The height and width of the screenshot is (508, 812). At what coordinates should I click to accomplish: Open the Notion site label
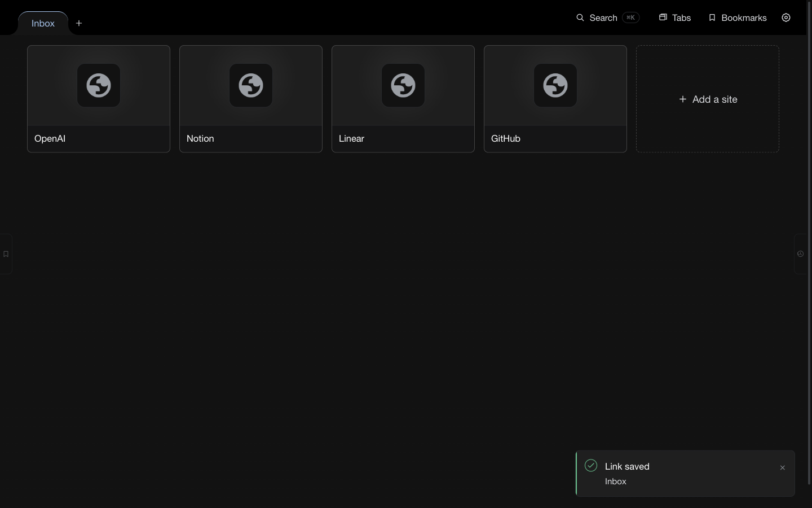[200, 138]
